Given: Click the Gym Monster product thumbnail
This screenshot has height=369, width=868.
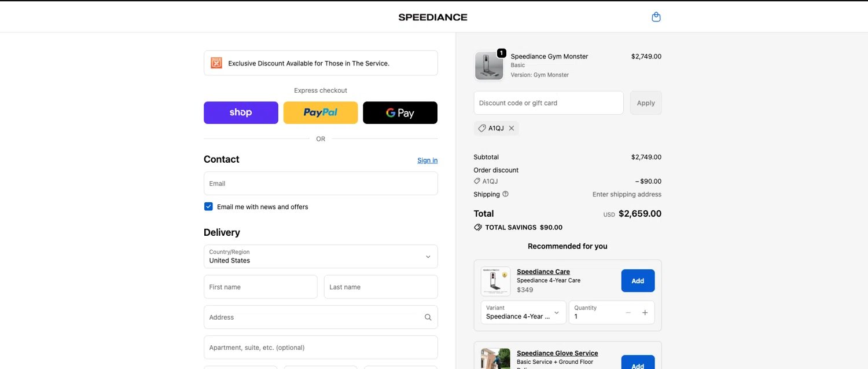Looking at the screenshot, I should 489,65.
